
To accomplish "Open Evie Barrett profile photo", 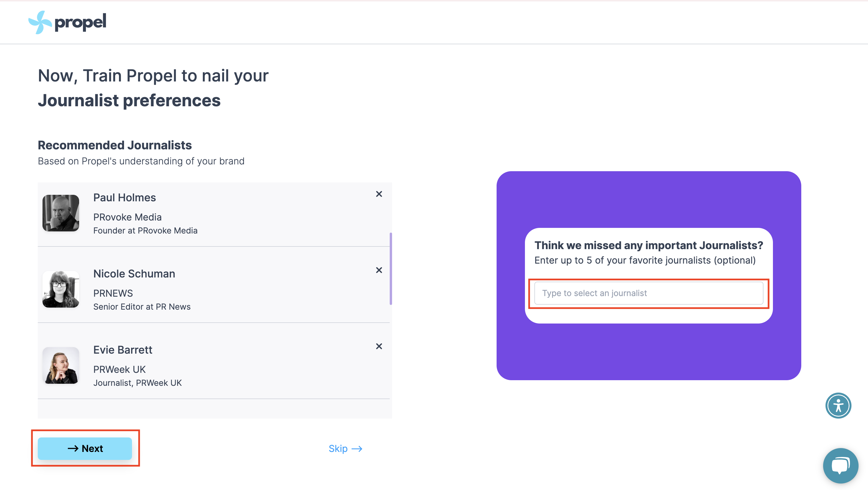I will coord(61,365).
